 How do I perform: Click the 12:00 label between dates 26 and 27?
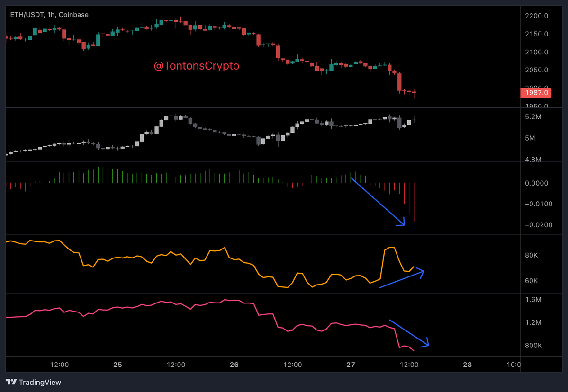(x=293, y=365)
